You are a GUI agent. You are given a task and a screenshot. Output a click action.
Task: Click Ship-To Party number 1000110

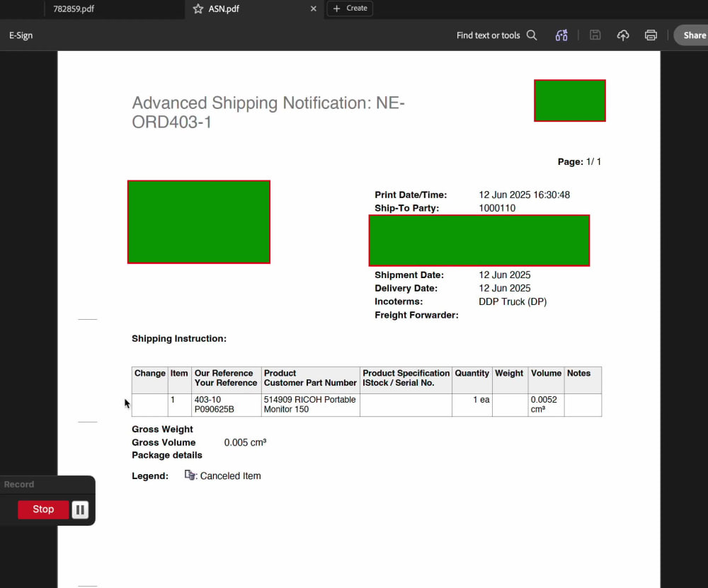(x=497, y=208)
